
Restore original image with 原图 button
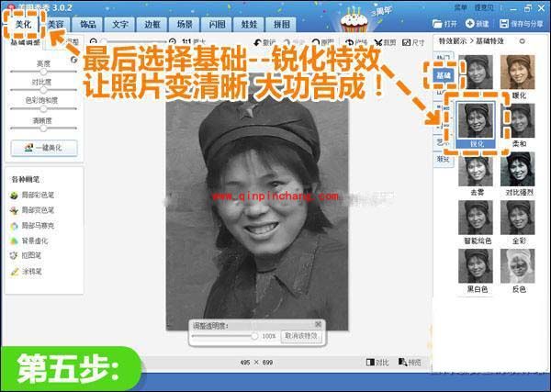[322, 42]
